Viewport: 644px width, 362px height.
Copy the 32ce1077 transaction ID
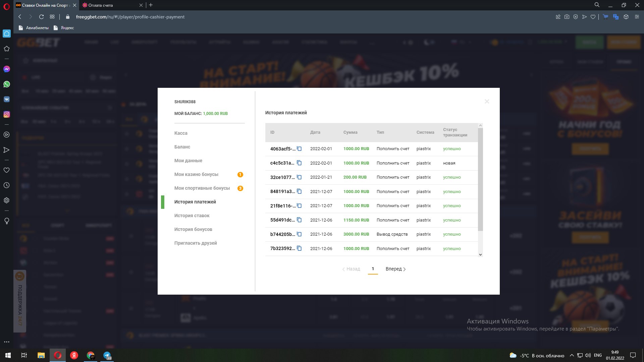pyautogui.click(x=299, y=177)
